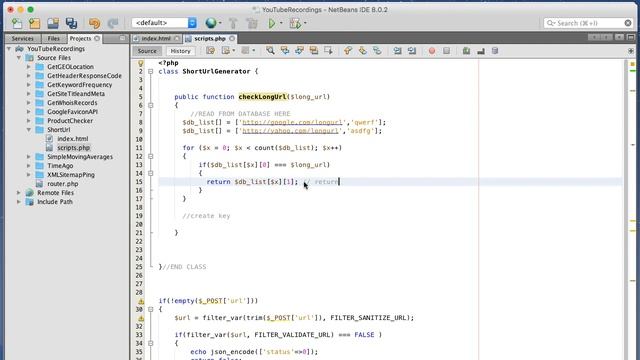This screenshot has height=360, width=640.
Task: Click Find Next Occurrence icon
Action: click(299, 51)
